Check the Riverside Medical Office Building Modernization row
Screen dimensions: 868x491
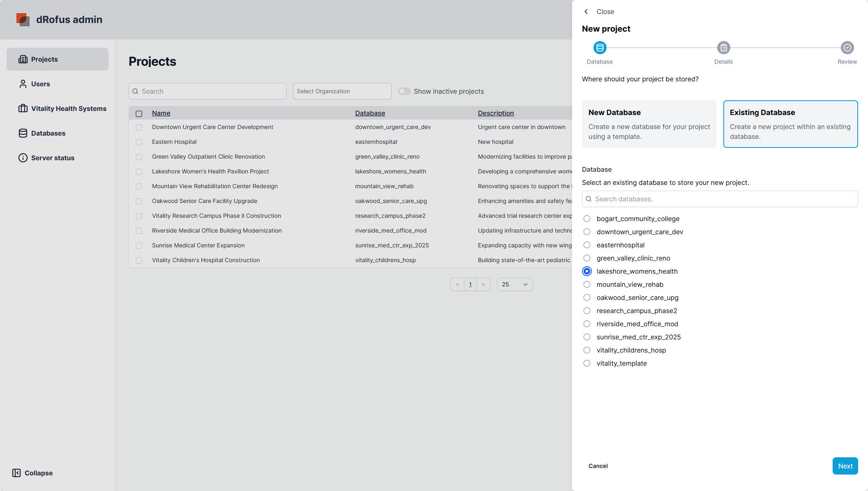(x=139, y=231)
